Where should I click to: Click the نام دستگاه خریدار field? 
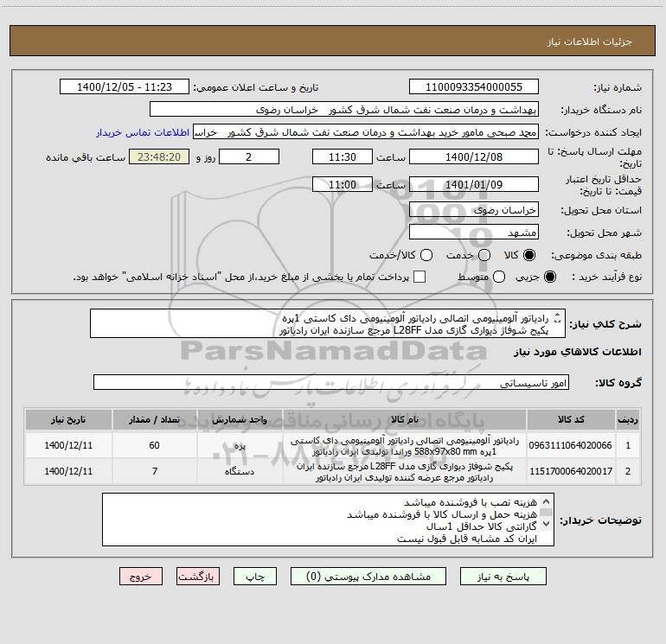(x=344, y=110)
